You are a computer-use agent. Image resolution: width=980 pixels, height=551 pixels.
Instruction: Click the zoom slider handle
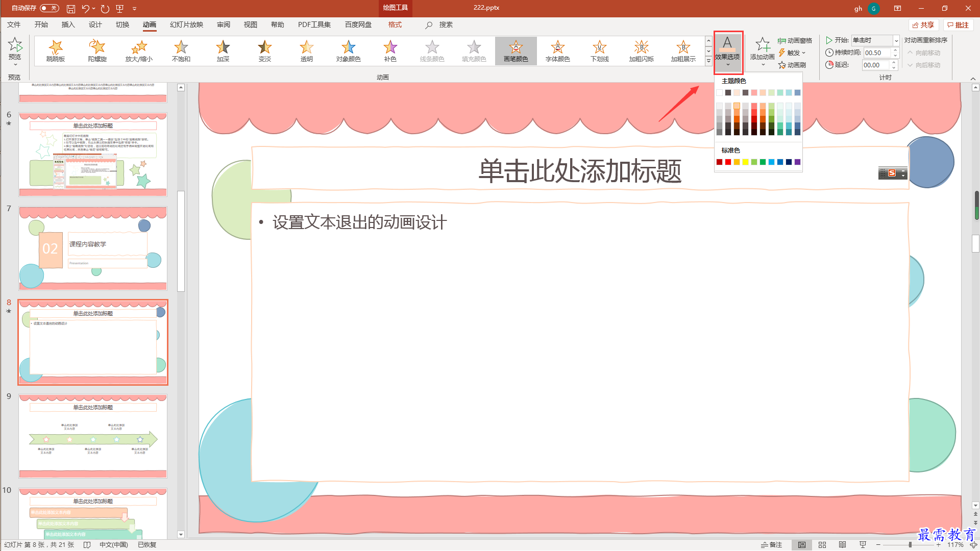[x=910, y=545]
